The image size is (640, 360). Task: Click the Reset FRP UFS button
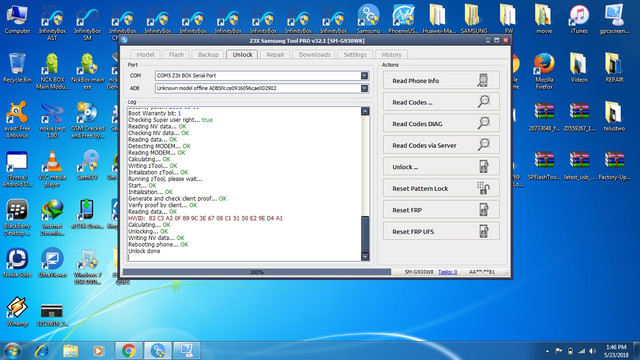[441, 231]
